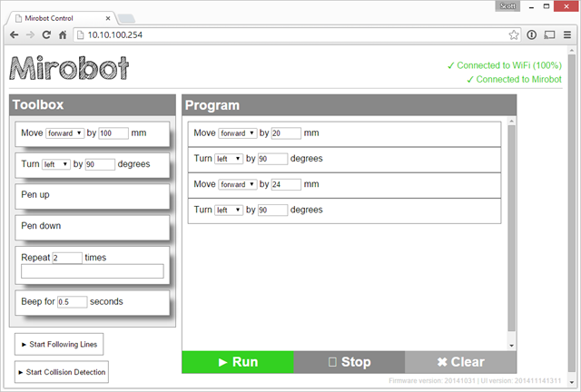Image resolution: width=581 pixels, height=392 pixels.
Task: Click the browser forward arrow
Action: 30,34
